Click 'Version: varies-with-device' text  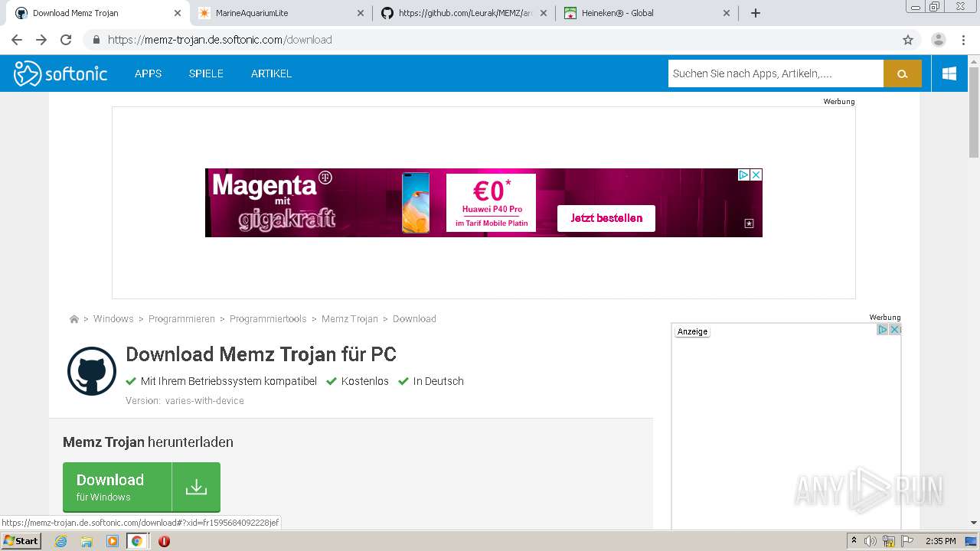coord(185,401)
